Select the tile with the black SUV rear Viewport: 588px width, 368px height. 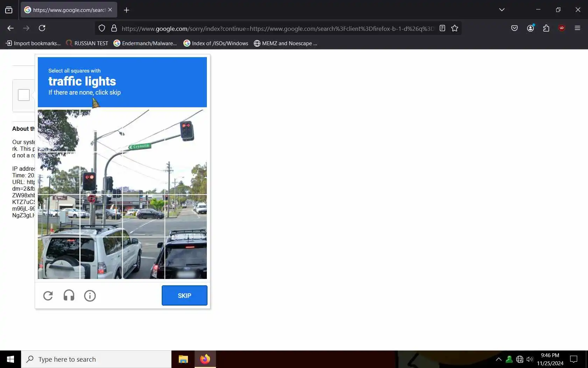tap(186, 258)
